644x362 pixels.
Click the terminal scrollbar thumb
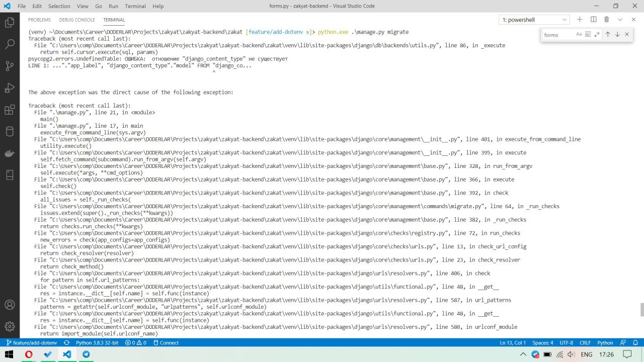pos(641,310)
